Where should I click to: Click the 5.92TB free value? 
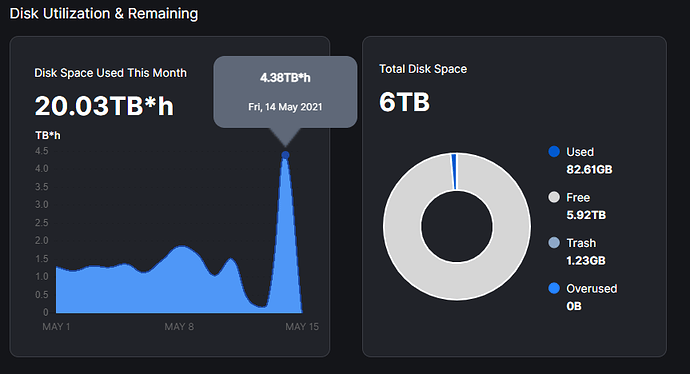coord(586,215)
